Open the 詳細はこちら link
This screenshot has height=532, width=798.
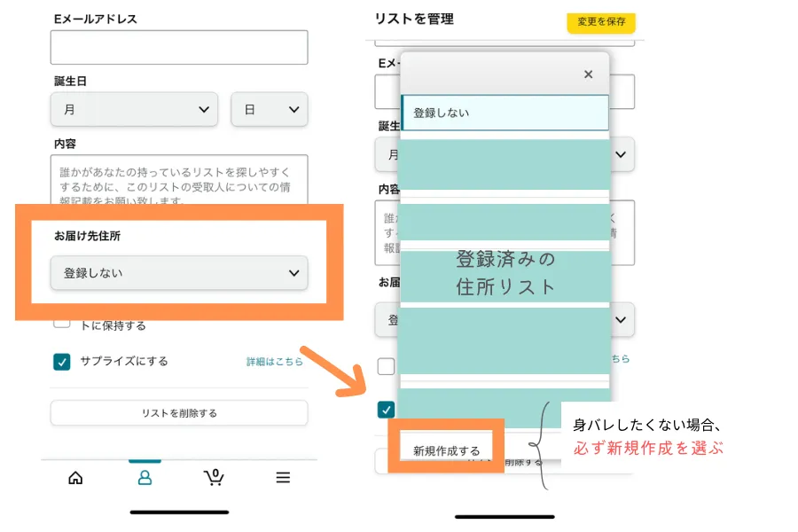[275, 362]
